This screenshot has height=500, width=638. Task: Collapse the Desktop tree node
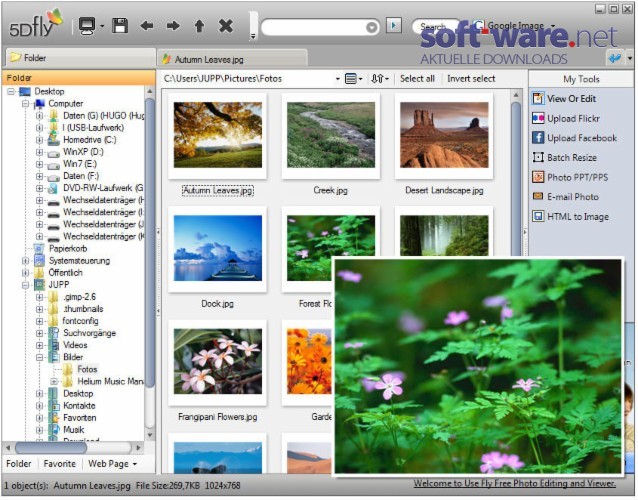pos(11,92)
